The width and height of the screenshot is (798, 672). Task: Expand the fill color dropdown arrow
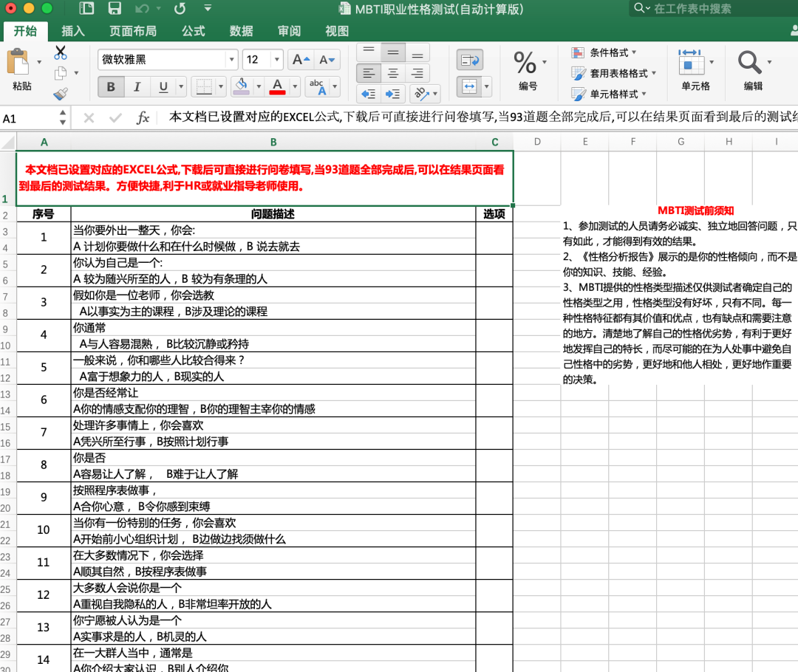point(259,86)
